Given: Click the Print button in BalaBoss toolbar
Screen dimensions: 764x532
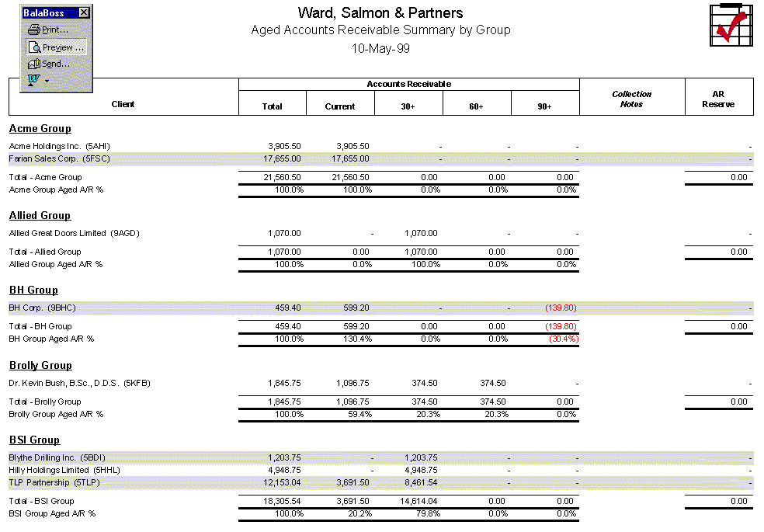Looking at the screenshot, I should [x=48, y=30].
